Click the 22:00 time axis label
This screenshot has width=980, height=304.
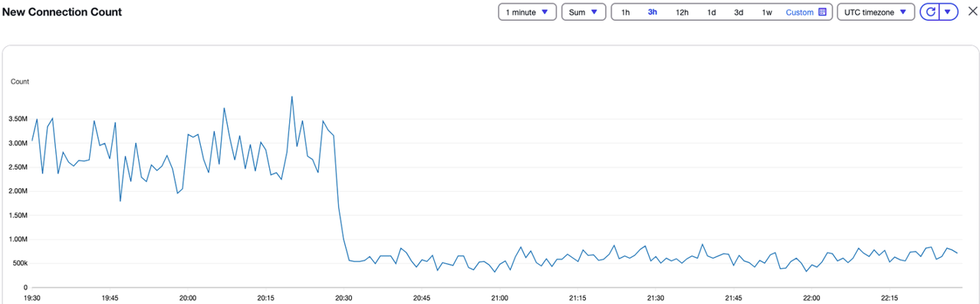pos(812,298)
